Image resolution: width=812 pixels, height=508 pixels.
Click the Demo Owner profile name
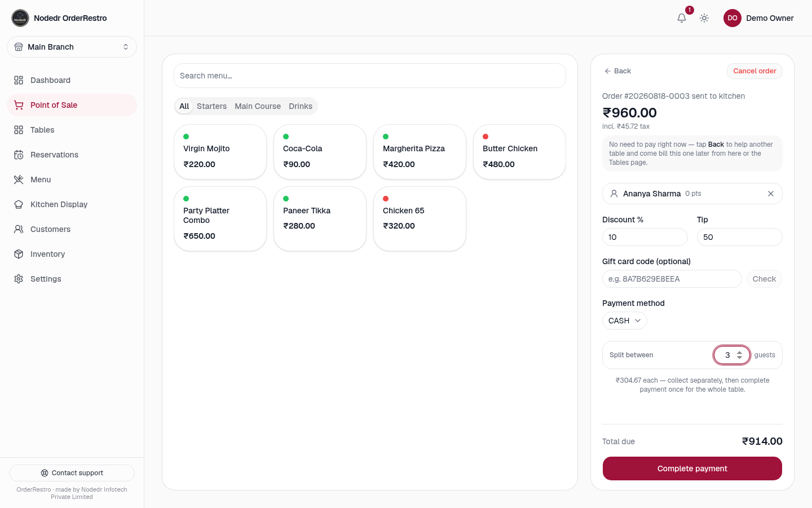tap(770, 18)
